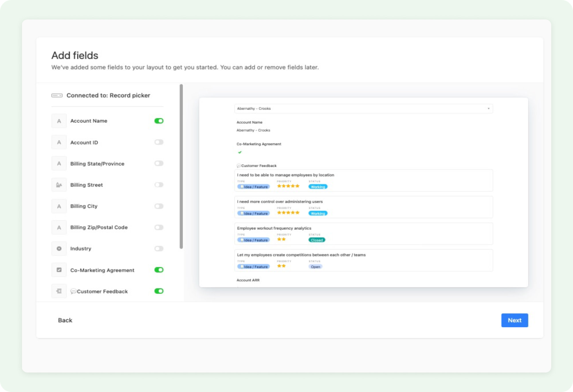Screen dimensions: 573x392
Task: Click the Idea / Feature type badge
Action: pyautogui.click(x=253, y=187)
